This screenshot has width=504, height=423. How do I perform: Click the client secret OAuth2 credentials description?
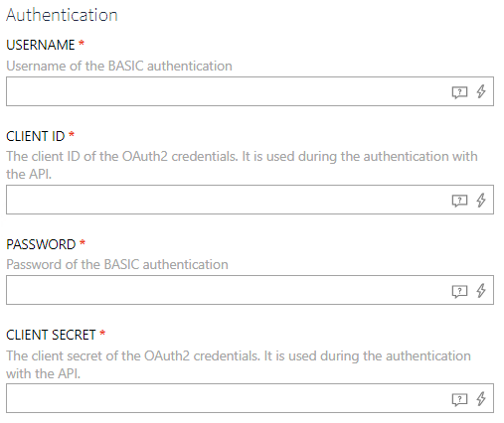[x=239, y=364]
